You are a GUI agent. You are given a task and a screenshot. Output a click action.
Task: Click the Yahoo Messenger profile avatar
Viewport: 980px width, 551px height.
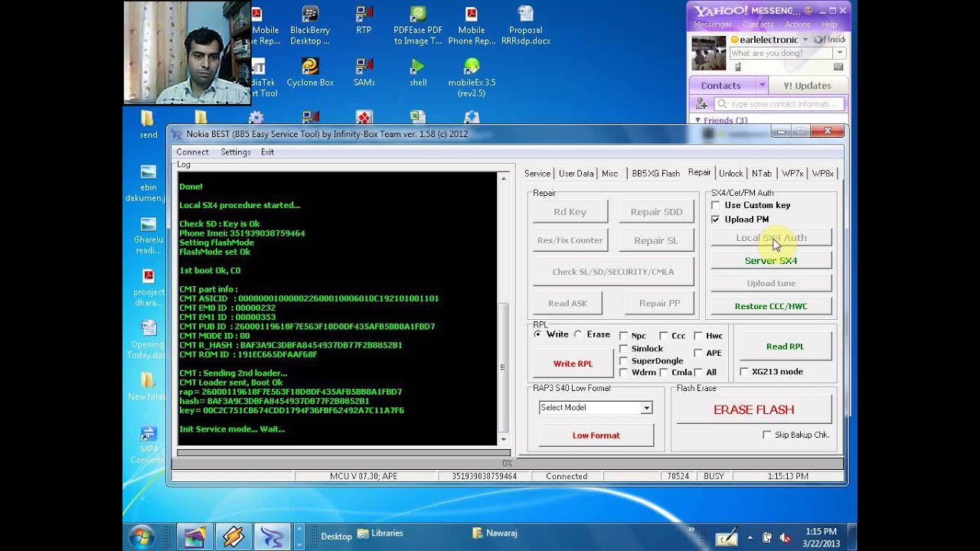(708, 53)
